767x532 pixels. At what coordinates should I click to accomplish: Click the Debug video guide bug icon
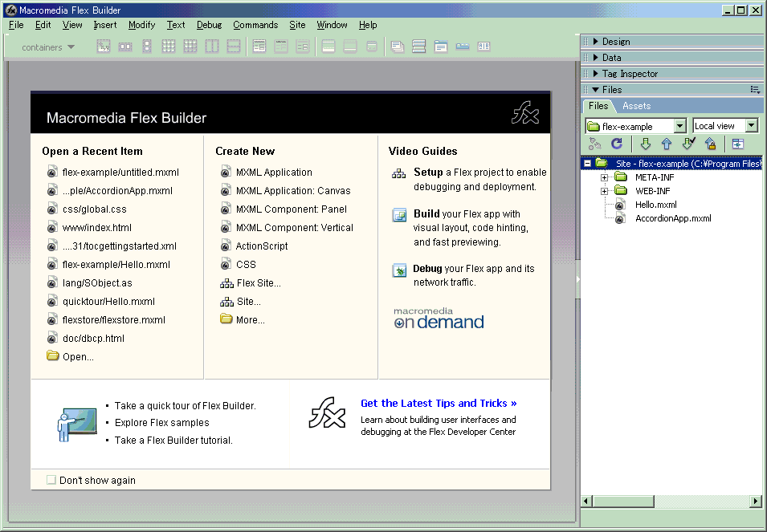pyautogui.click(x=400, y=270)
